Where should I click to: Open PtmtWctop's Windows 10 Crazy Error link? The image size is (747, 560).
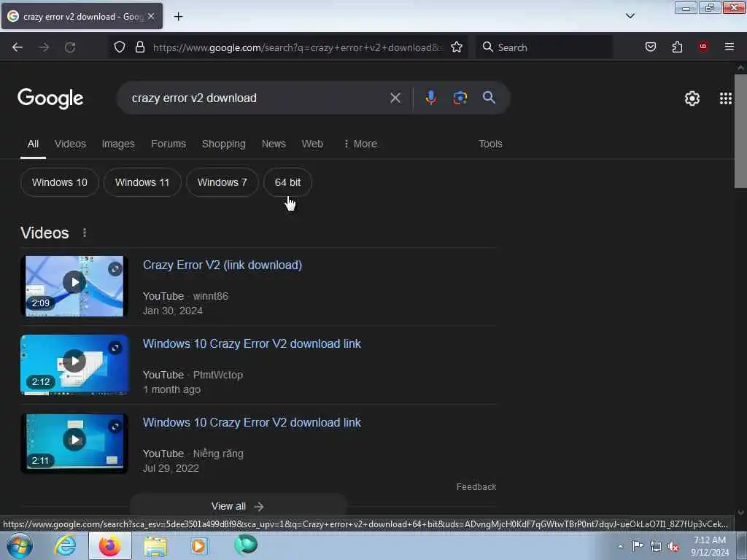pos(252,344)
